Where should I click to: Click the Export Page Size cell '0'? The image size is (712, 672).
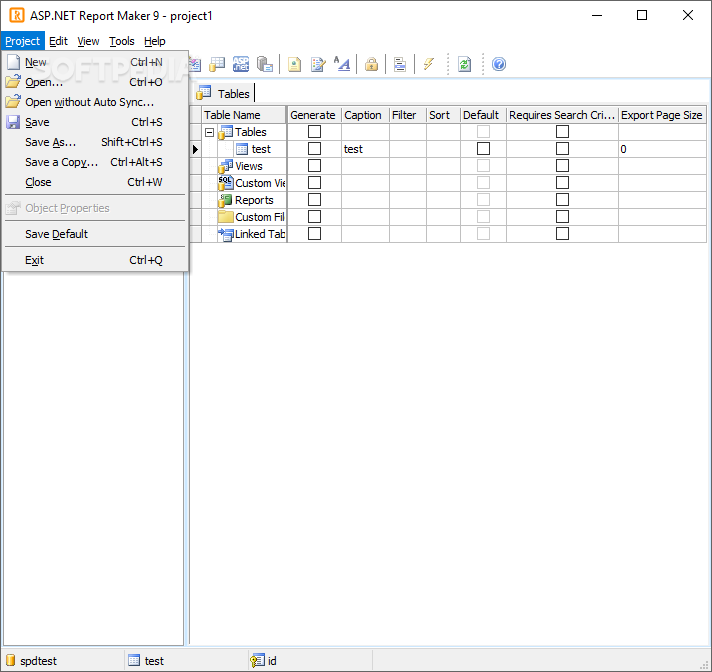[x=662, y=149]
